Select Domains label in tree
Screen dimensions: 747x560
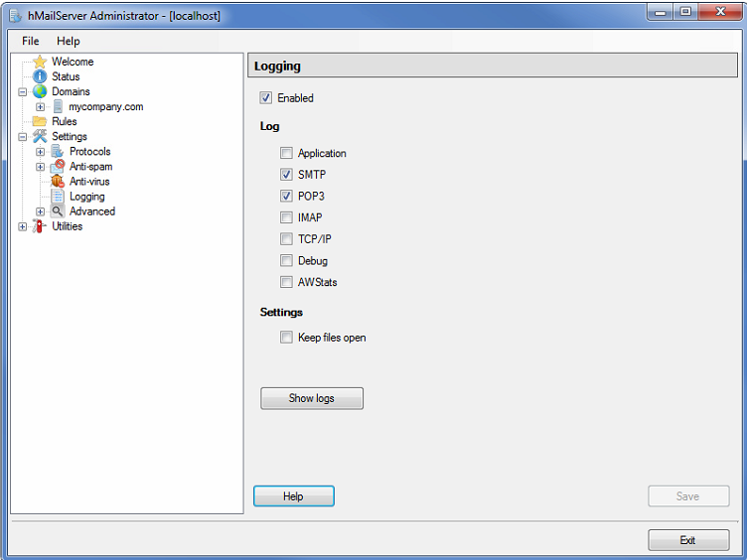coord(71,91)
